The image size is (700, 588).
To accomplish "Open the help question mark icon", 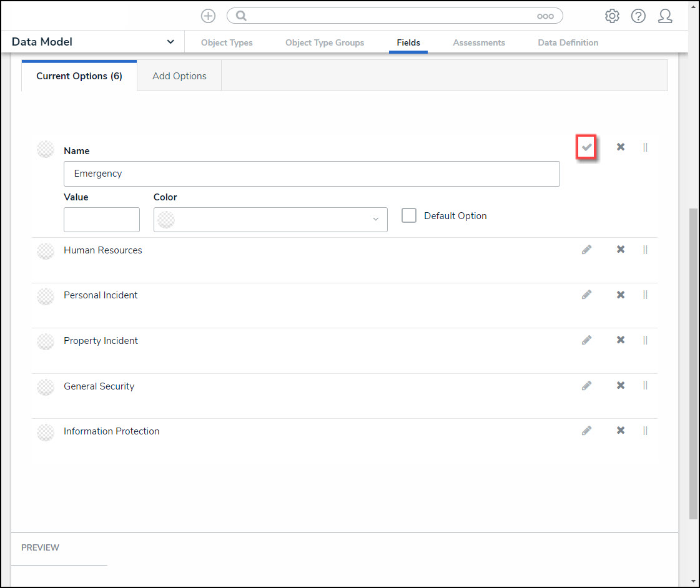I will [x=638, y=16].
